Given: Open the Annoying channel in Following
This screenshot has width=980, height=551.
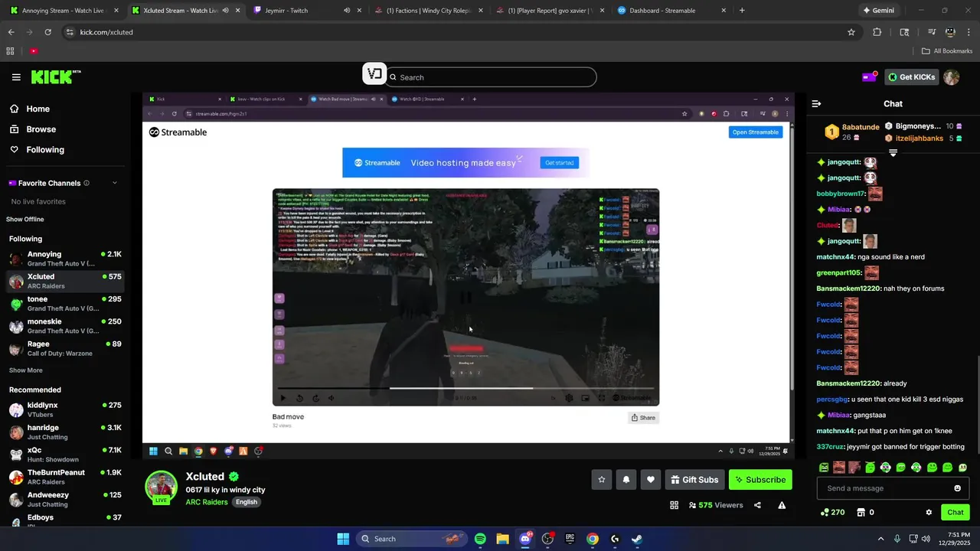Looking at the screenshot, I should [x=64, y=259].
